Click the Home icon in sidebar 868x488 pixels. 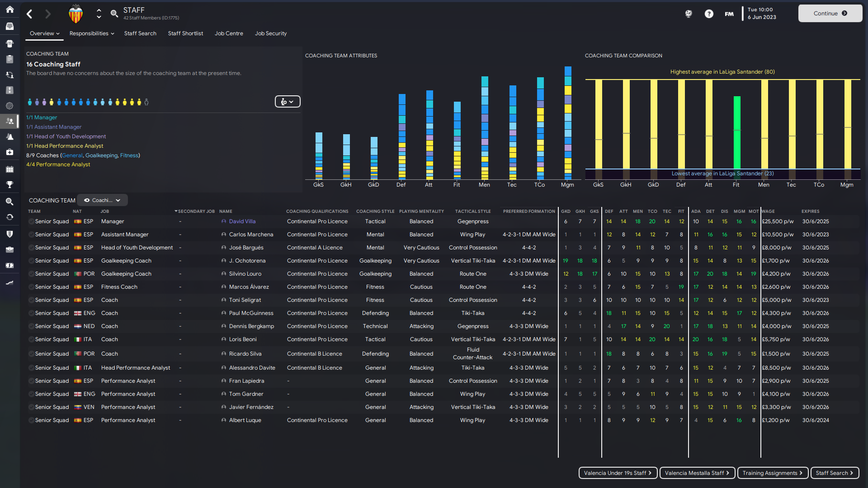tap(9, 9)
